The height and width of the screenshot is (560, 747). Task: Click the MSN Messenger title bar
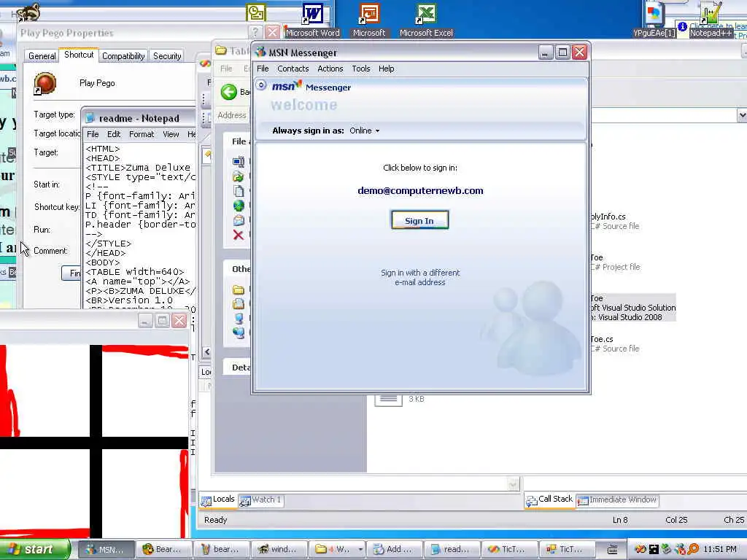(x=395, y=52)
